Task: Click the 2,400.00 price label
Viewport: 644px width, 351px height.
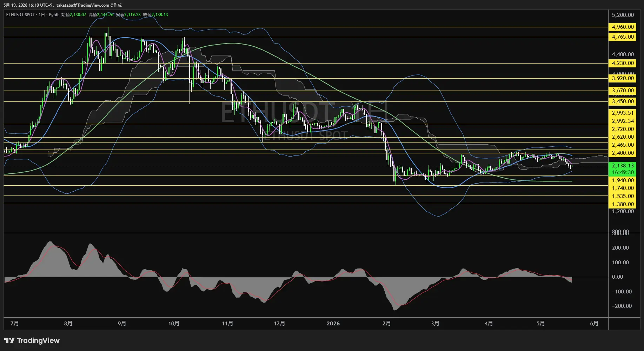Action: point(622,153)
